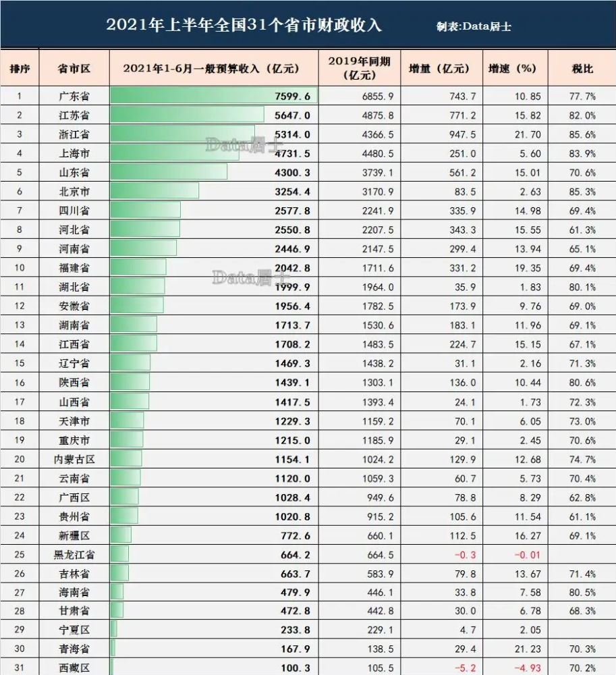Select the 安徽省 cell
The height and width of the screenshot is (675, 616).
coord(74,306)
